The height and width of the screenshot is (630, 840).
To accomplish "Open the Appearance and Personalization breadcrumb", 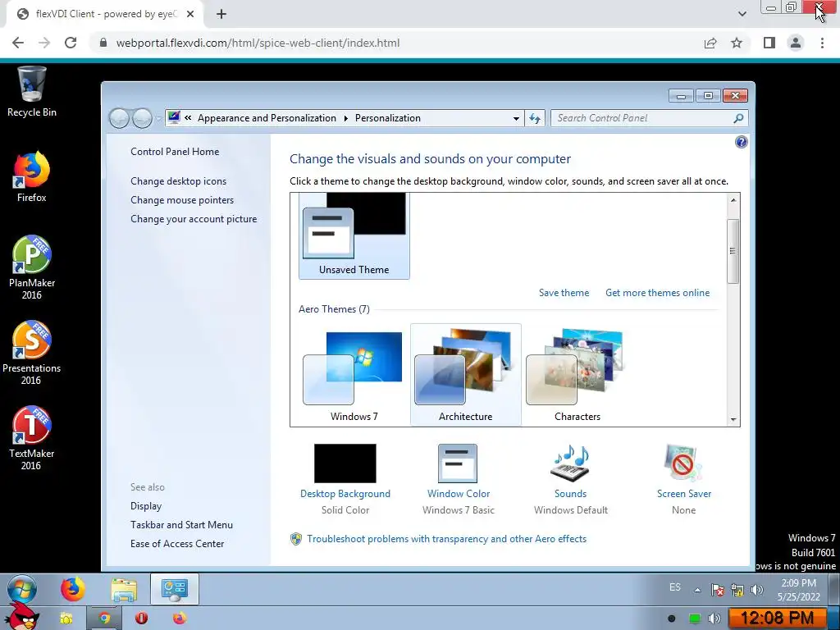I will (x=267, y=118).
